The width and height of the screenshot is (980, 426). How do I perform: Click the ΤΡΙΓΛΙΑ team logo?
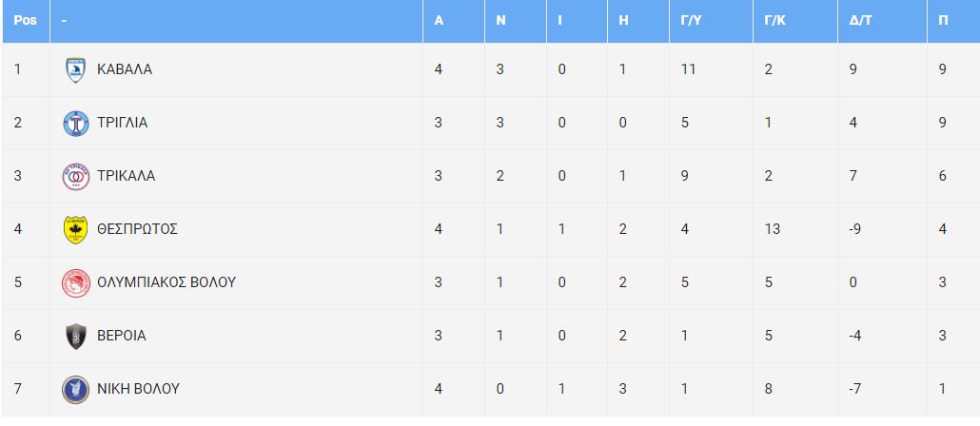click(x=75, y=123)
